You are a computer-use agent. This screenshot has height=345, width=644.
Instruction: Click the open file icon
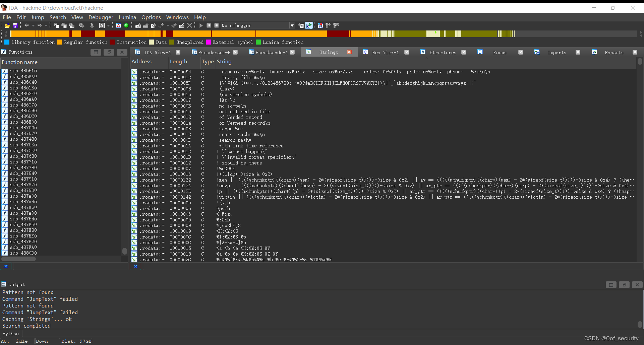pos(7,25)
